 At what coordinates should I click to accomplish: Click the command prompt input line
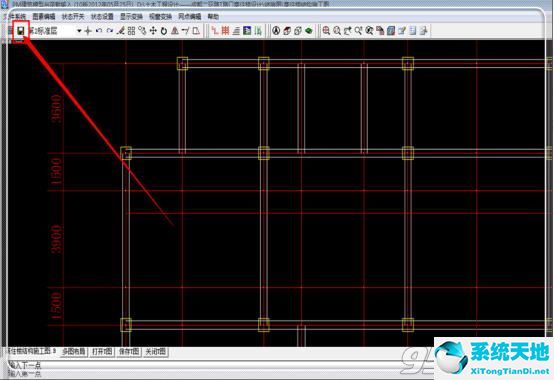tap(219, 365)
